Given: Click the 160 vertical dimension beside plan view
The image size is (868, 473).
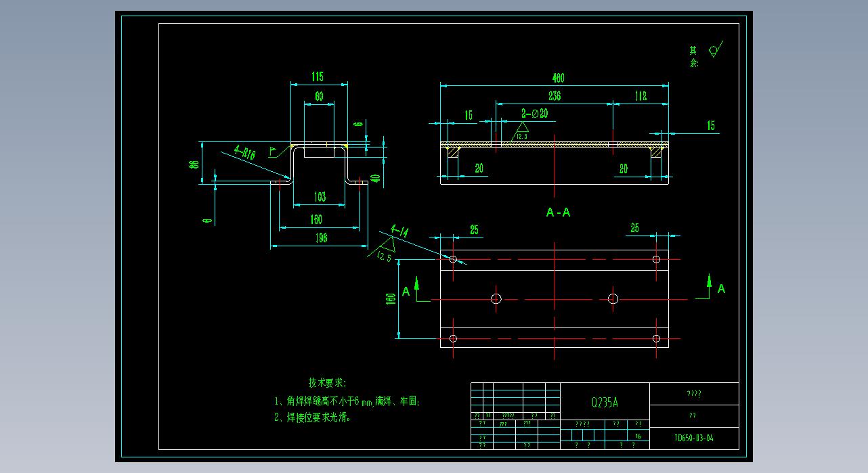Looking at the screenshot, I should click(391, 298).
